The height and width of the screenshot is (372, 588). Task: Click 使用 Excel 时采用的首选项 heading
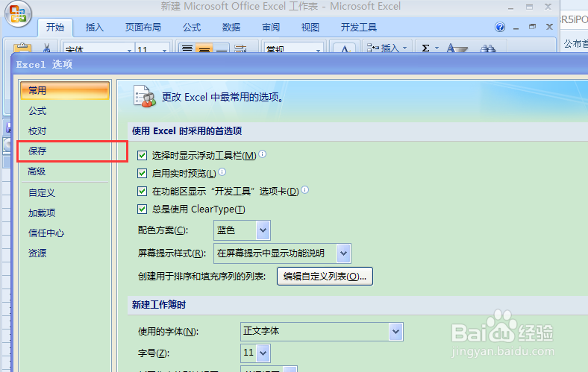(x=187, y=130)
